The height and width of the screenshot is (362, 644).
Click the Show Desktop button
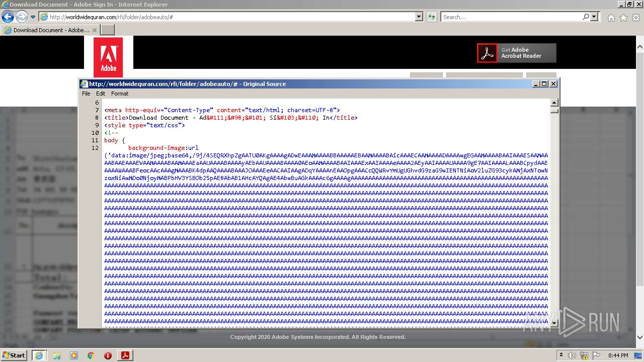pos(639,355)
